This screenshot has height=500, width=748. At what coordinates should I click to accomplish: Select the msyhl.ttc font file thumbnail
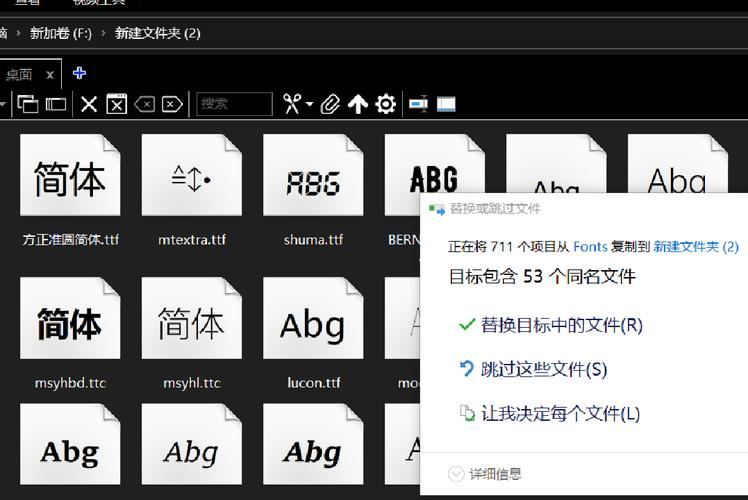coord(192,318)
